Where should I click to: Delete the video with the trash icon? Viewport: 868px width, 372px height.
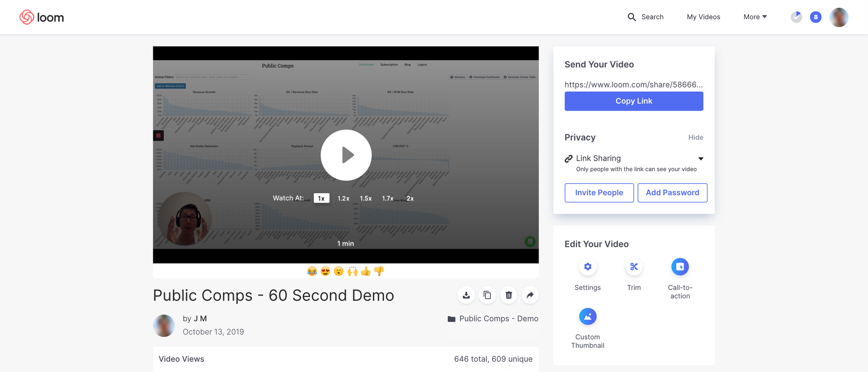click(x=509, y=295)
